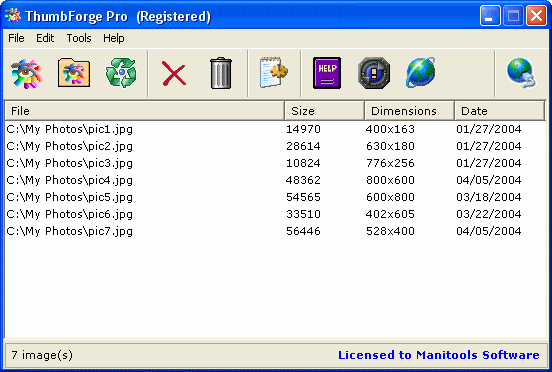This screenshot has width=552, height=372.
Task: Click size value 33510
Action: tap(303, 214)
